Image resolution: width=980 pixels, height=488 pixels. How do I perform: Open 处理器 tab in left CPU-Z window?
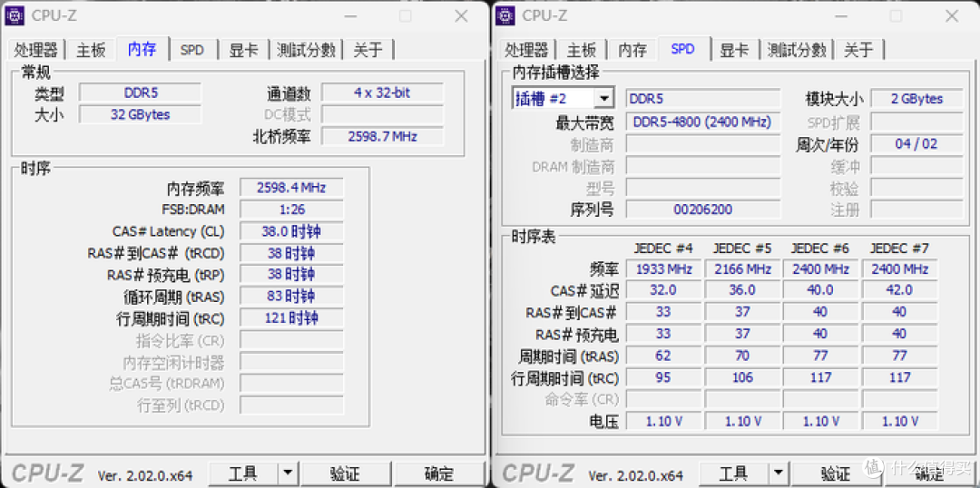point(36,50)
